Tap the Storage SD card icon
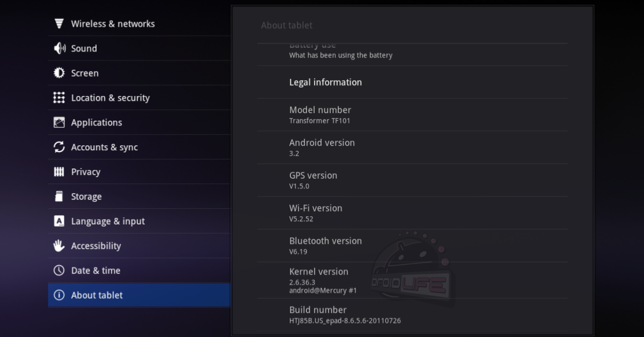 point(59,196)
